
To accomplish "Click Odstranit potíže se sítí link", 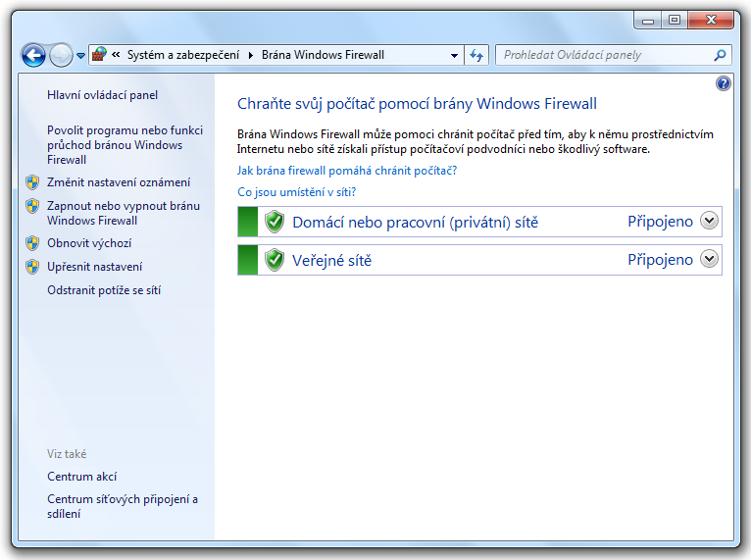I will (x=104, y=290).
